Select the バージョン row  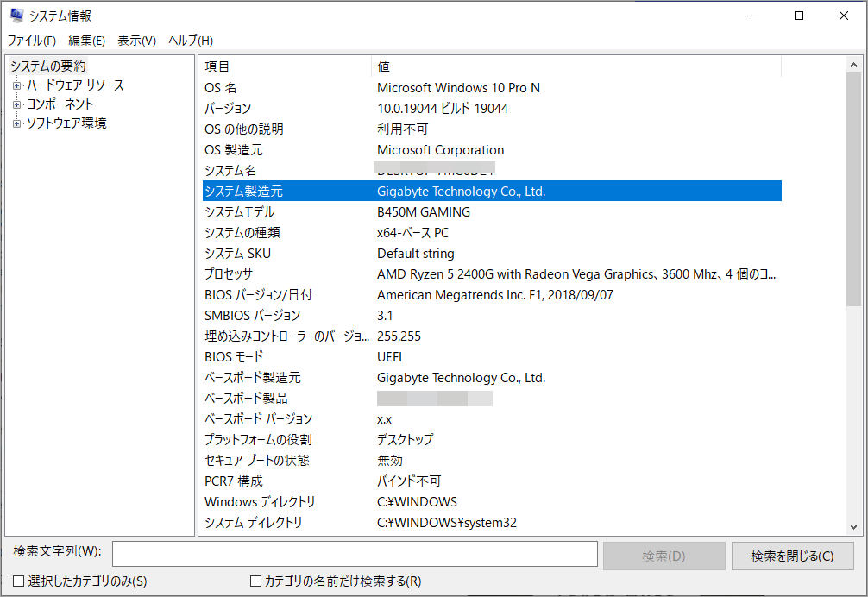pyautogui.click(x=492, y=109)
